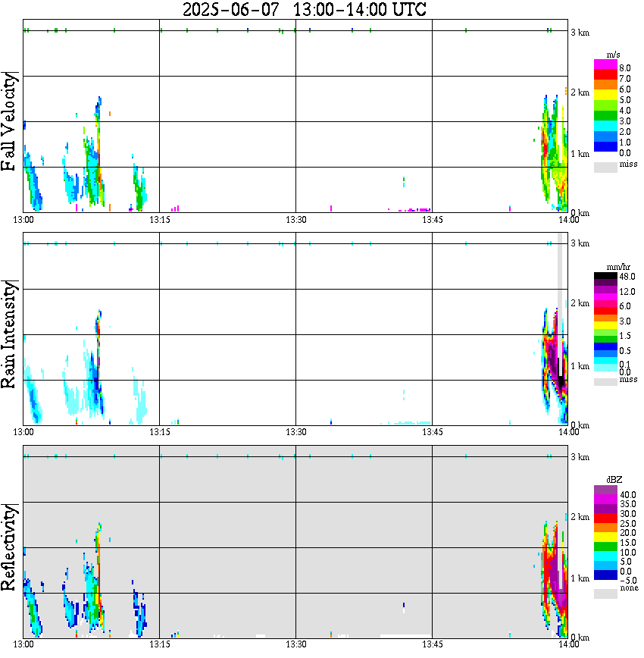644x658 pixels.
Task: Click the dark blue swatch in the dBZ legend
Action: [x=605, y=575]
